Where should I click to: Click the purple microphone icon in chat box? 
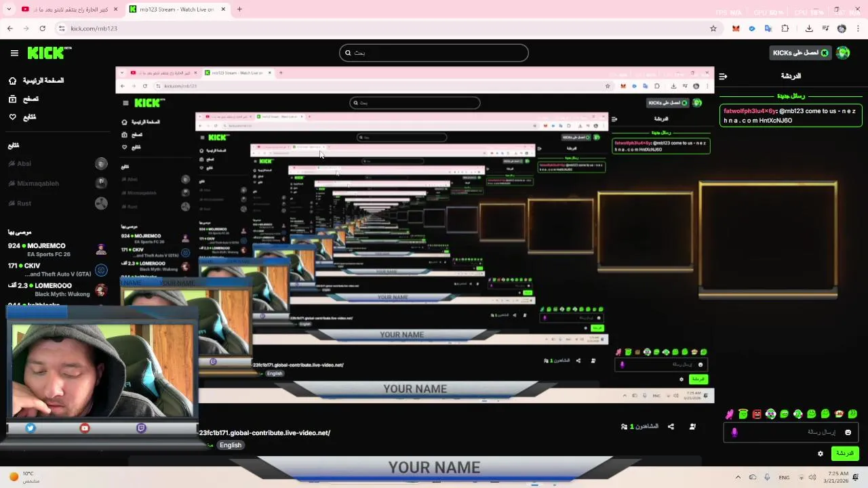(x=734, y=432)
